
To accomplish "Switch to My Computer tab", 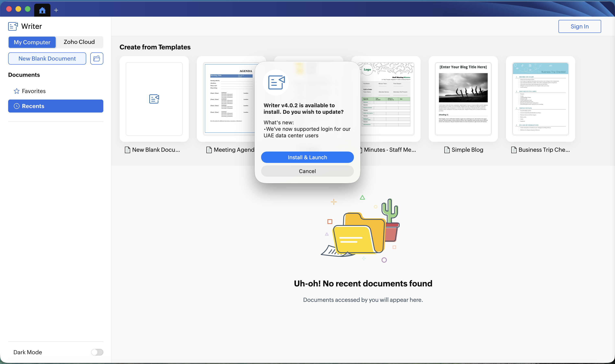I will [32, 42].
